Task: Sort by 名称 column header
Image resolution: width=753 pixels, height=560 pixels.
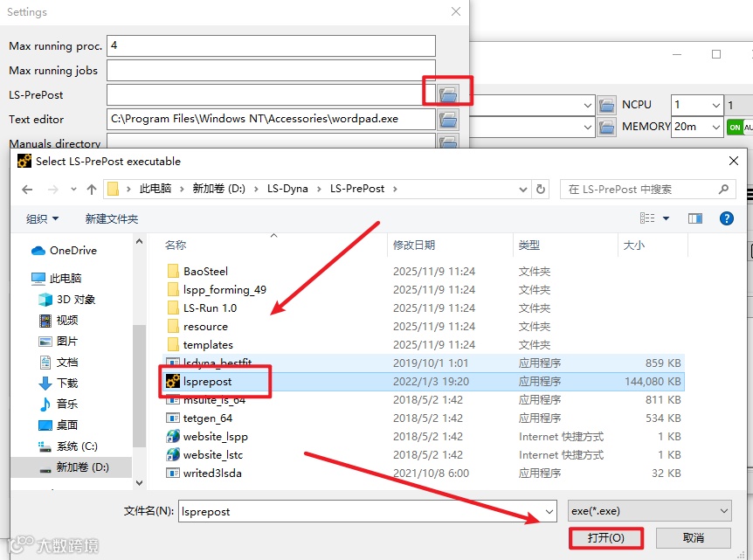Action: click(176, 245)
